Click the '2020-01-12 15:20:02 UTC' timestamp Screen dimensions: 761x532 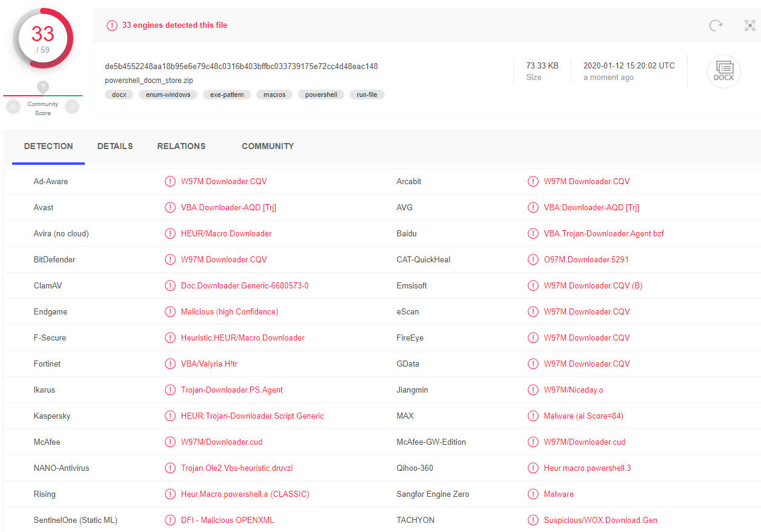[629, 65]
